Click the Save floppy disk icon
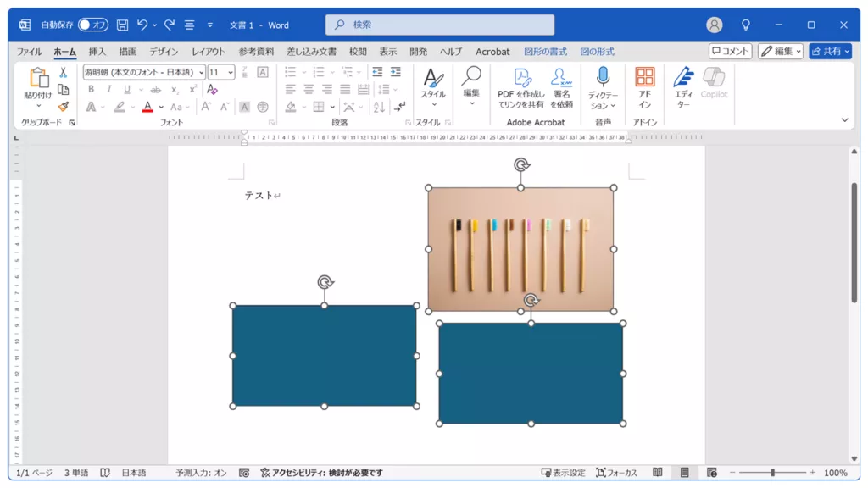The image size is (868, 488). click(122, 25)
